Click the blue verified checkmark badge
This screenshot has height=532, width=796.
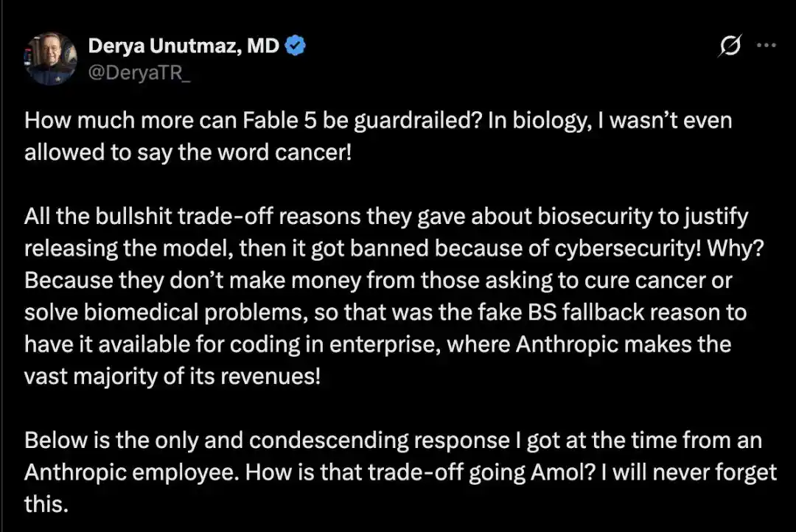[295, 46]
